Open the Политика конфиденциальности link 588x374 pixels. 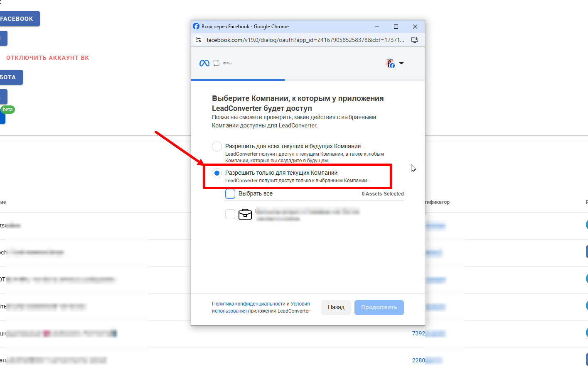click(x=248, y=304)
